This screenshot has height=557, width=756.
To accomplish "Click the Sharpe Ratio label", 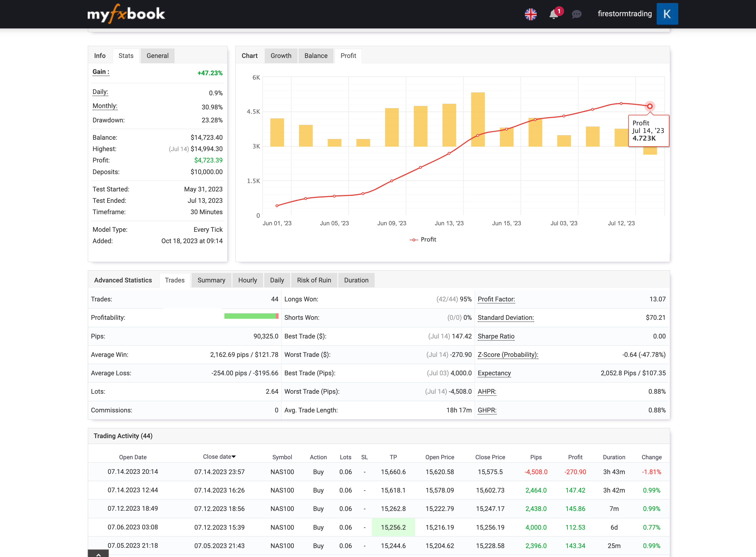I will point(496,336).
